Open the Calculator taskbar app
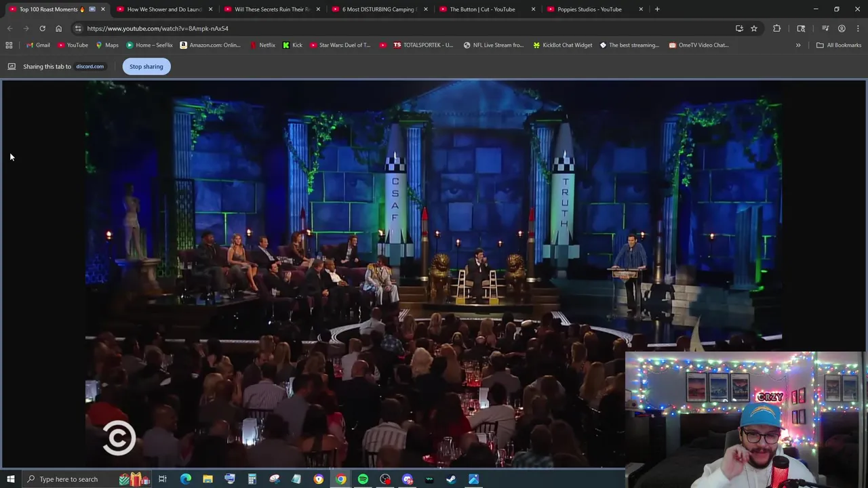Screen dimensions: 868x488 pyautogui.click(x=252, y=479)
